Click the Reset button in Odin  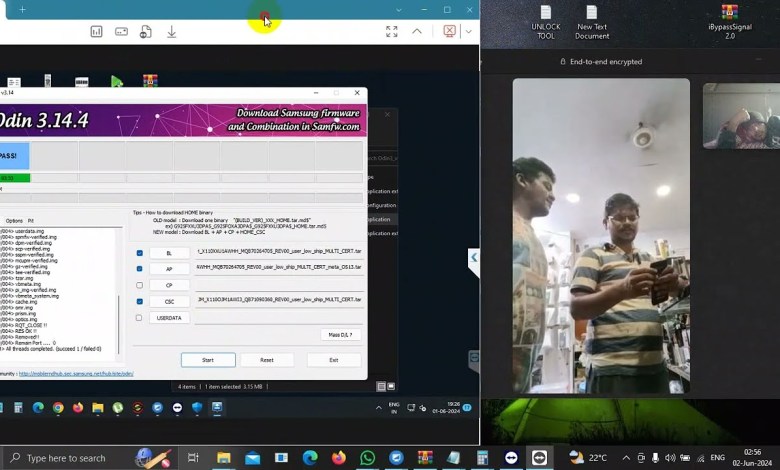[267, 360]
